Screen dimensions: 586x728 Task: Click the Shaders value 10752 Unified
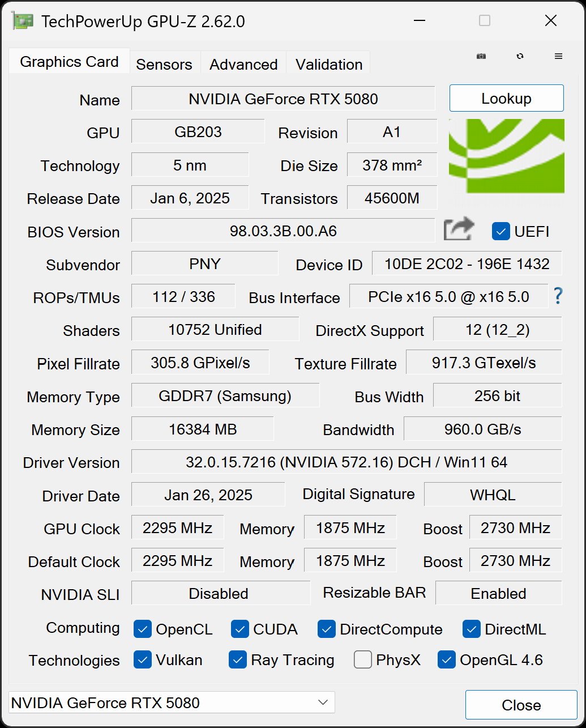(215, 329)
